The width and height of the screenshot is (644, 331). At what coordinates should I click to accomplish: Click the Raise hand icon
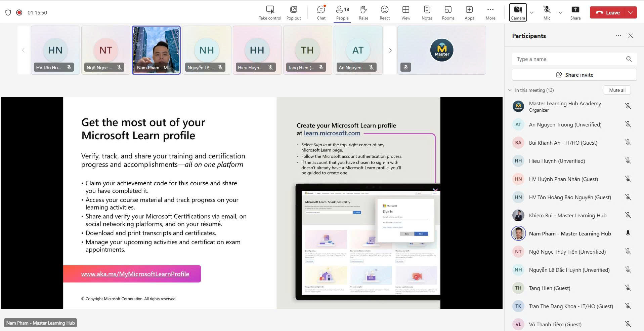(x=363, y=12)
